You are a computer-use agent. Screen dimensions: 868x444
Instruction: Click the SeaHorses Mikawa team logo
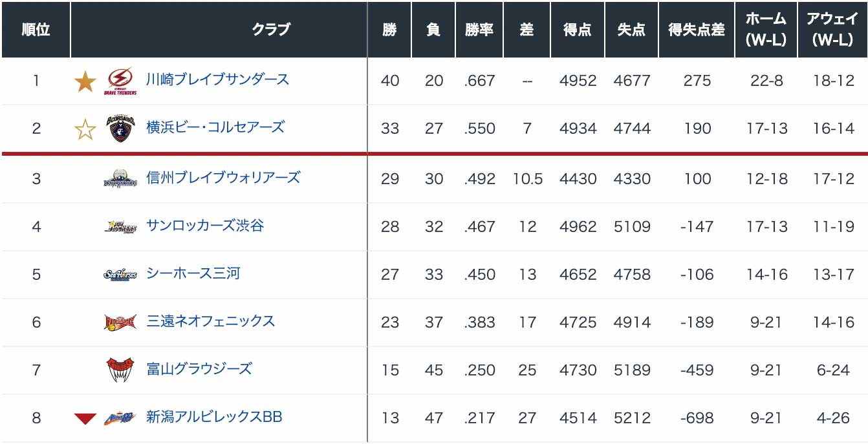pyautogui.click(x=120, y=275)
